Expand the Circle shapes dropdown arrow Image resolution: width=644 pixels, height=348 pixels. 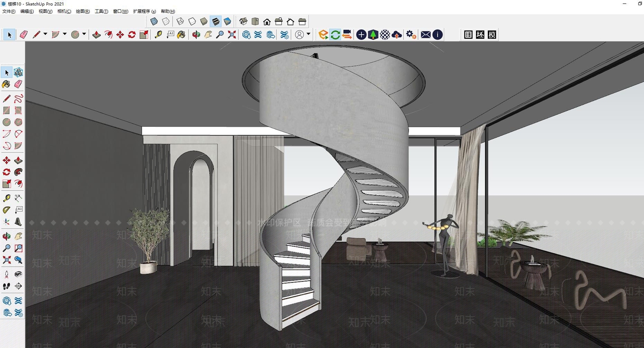[84, 34]
